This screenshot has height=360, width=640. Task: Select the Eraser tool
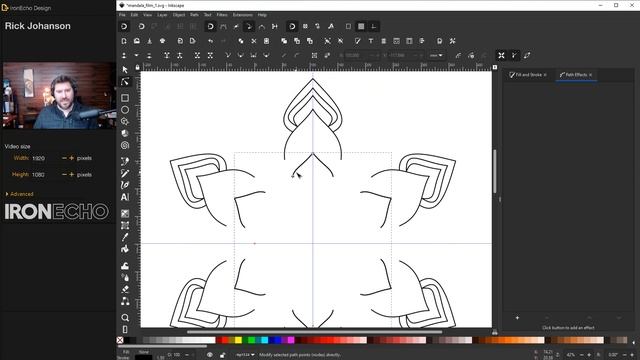[x=125, y=289]
